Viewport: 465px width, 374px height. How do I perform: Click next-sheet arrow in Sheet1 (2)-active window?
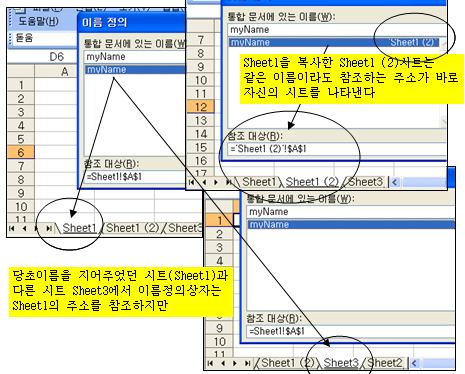click(x=216, y=182)
